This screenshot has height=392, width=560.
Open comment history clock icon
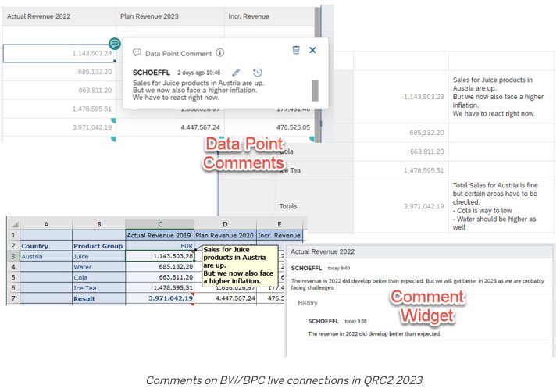point(258,73)
